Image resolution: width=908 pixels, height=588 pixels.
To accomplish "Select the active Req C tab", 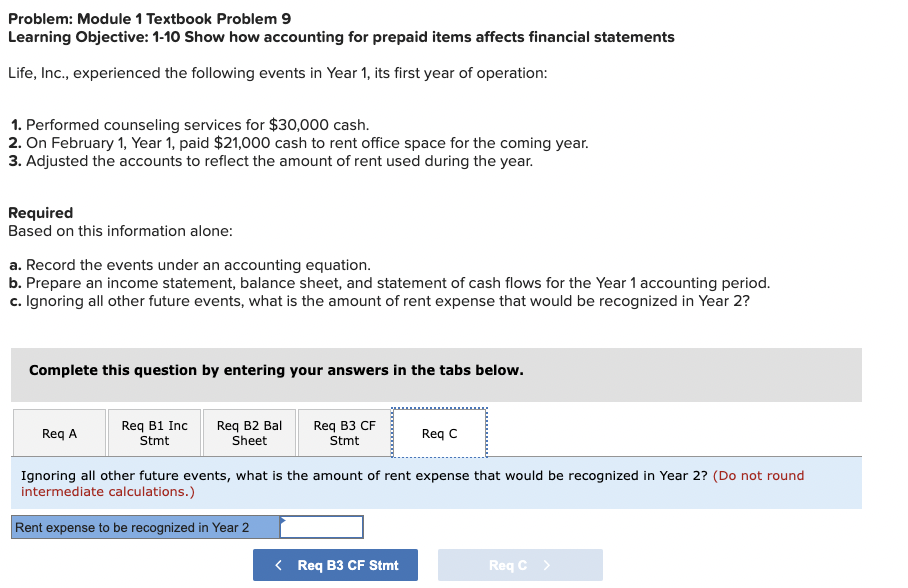I will click(x=438, y=432).
